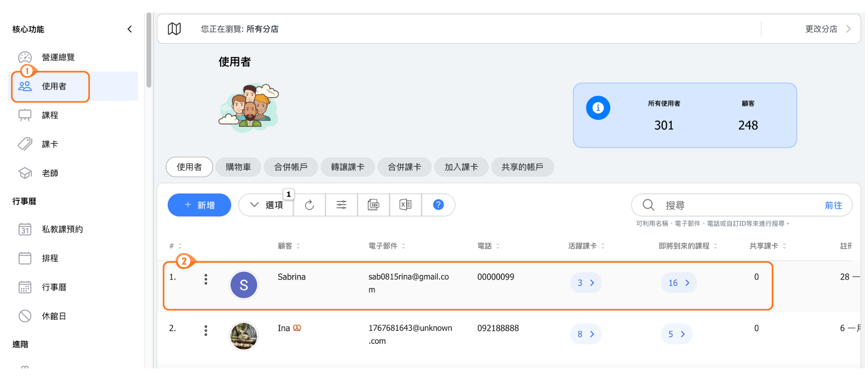
Task: Click the 新增 button
Action: (199, 205)
